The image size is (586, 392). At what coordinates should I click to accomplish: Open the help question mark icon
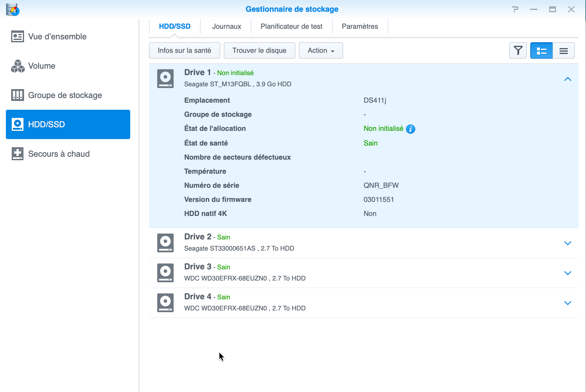(x=515, y=9)
